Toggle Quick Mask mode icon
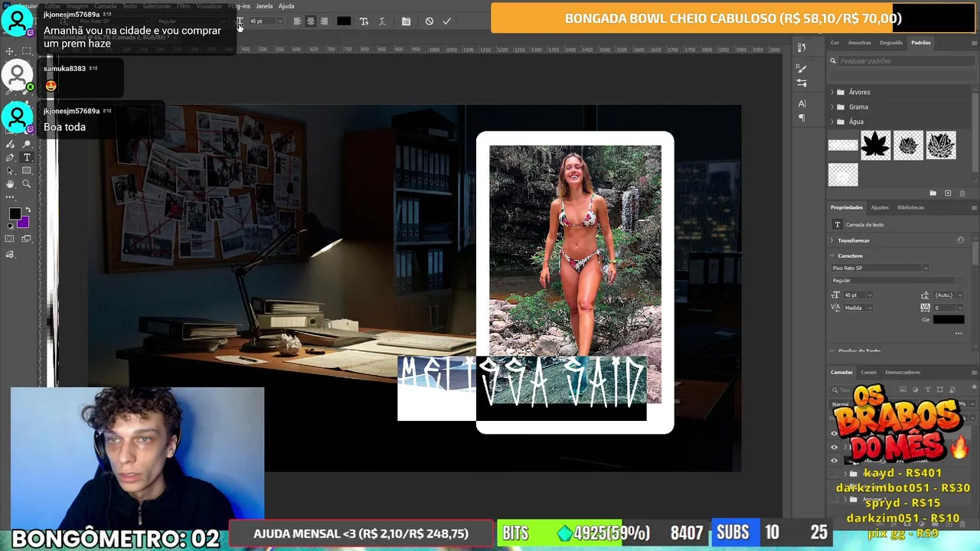 [x=10, y=238]
